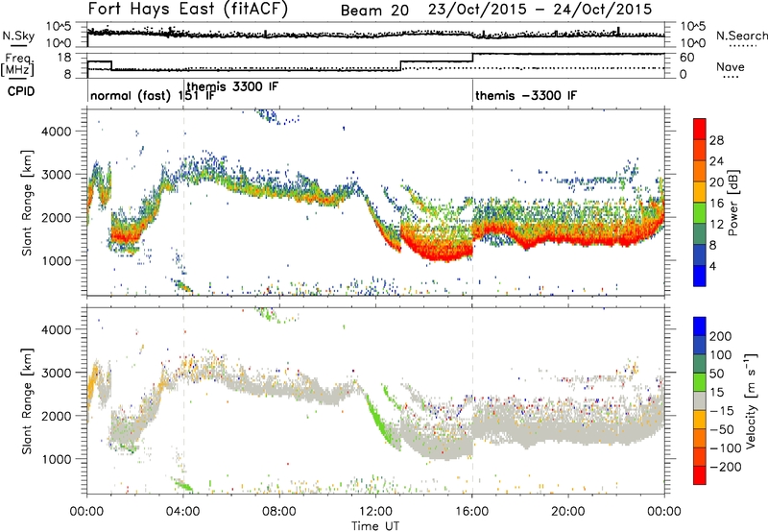Image resolution: width=768 pixels, height=532 pixels.
Task: Click the 'normal (fast) 151 IF' CPID text
Action: coord(153,95)
